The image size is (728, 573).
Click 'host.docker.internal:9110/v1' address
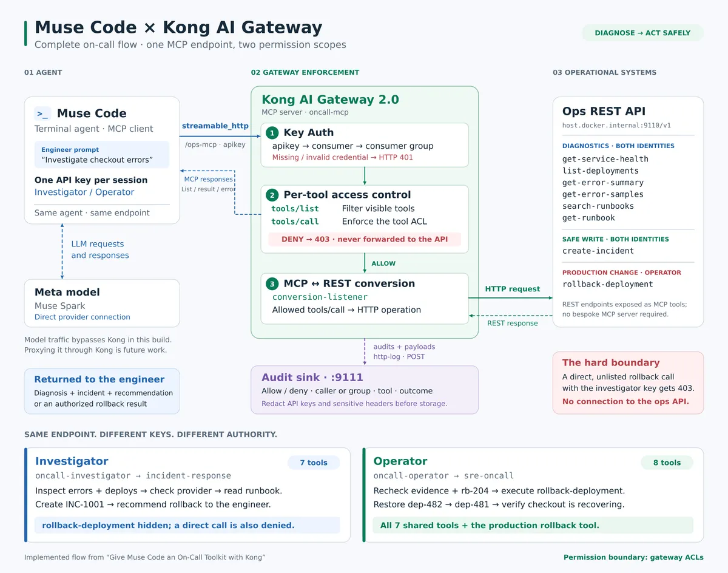616,126
